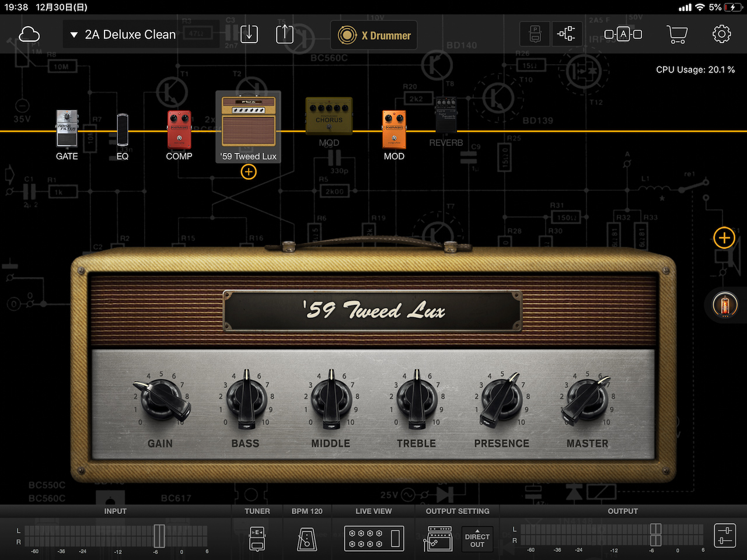
Task: Select the GATE noise filter pedal
Action: [x=67, y=129]
